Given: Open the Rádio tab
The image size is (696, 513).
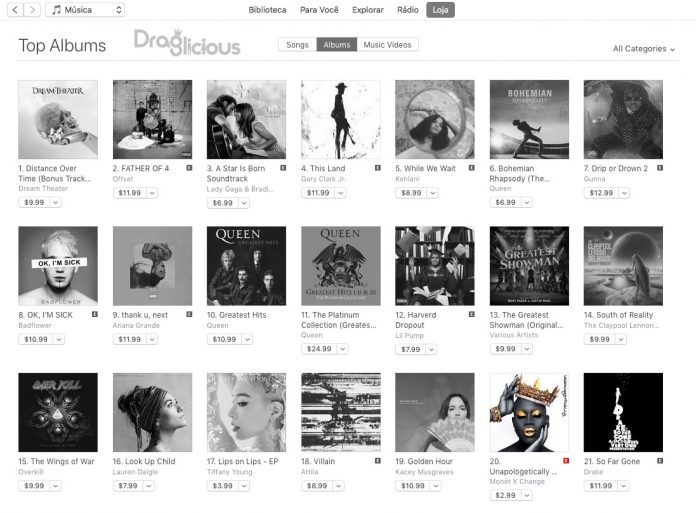Looking at the screenshot, I should point(407,10).
